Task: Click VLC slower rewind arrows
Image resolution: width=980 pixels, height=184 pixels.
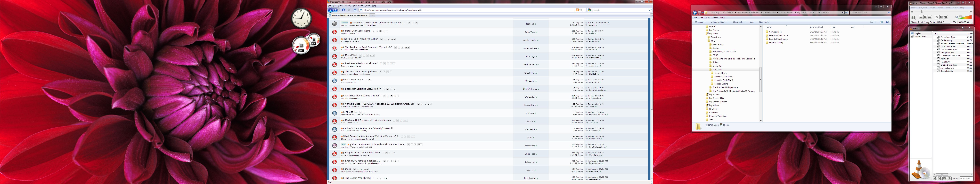Action: click(x=912, y=12)
